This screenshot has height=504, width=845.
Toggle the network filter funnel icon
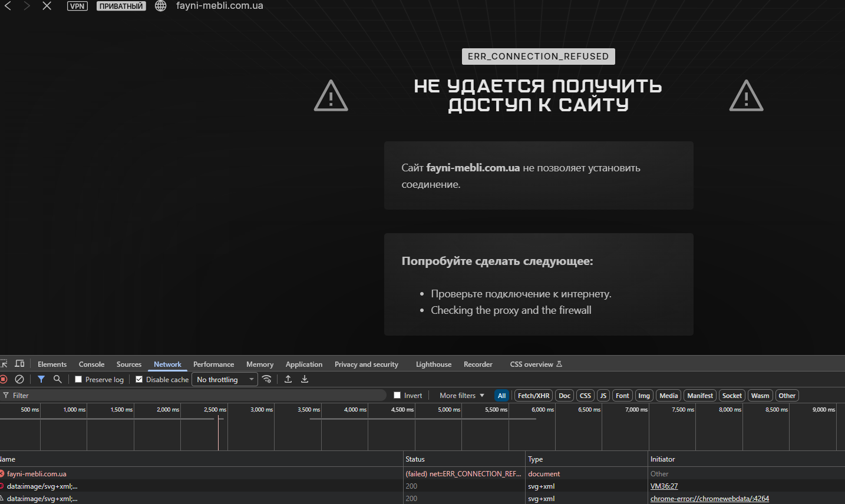pyautogui.click(x=41, y=379)
